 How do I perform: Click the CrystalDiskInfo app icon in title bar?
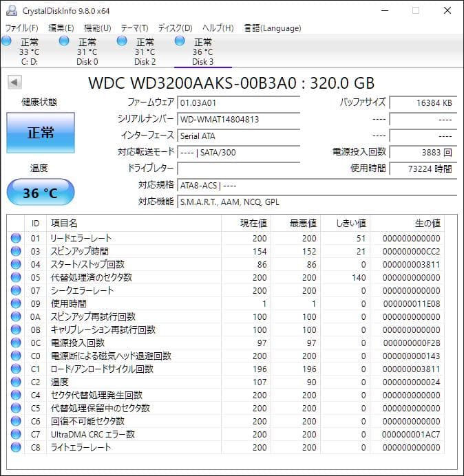[12, 10]
